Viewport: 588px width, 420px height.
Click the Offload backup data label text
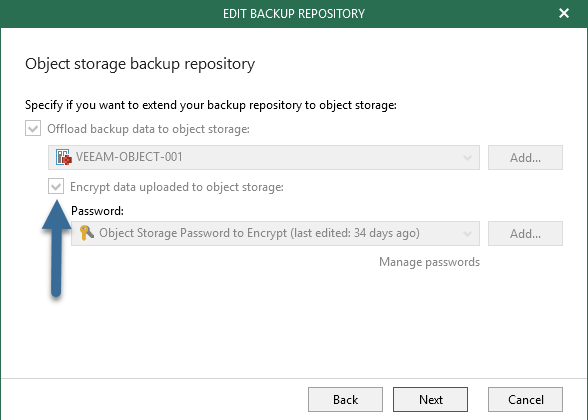click(148, 129)
